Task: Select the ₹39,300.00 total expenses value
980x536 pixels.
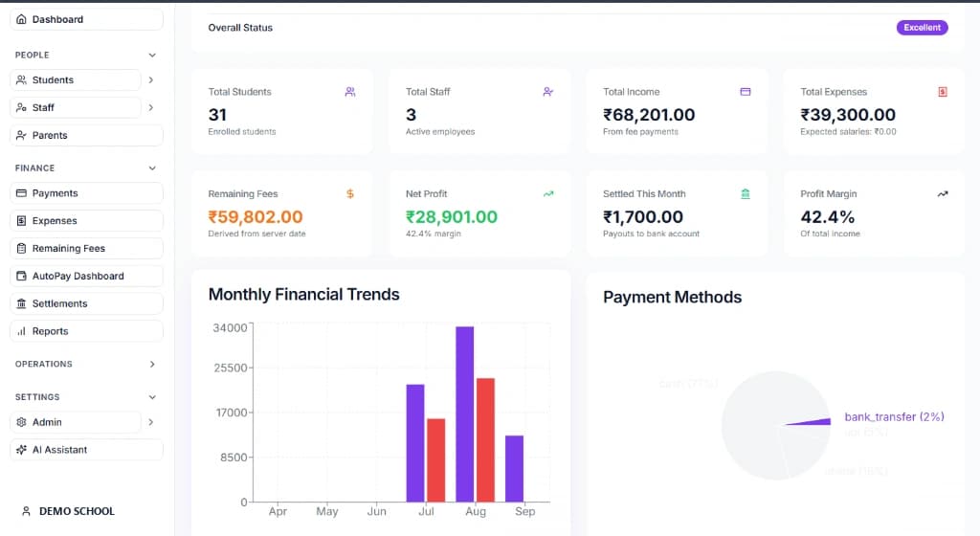Action: (x=848, y=115)
